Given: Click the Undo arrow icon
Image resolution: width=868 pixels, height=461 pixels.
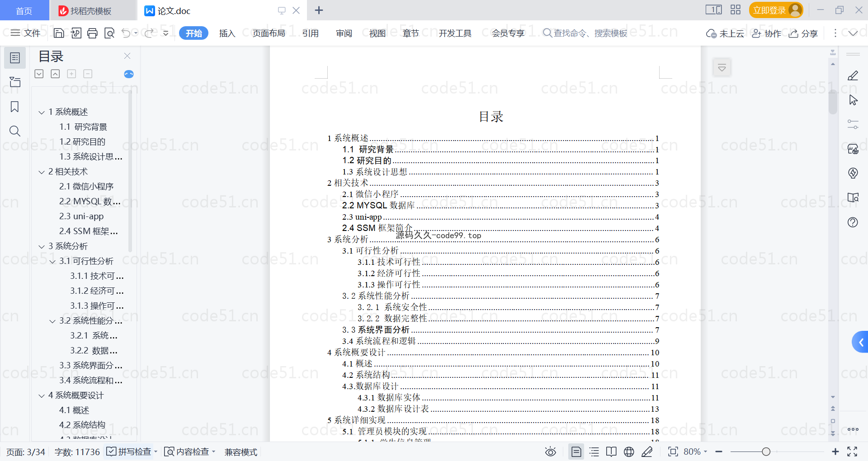Looking at the screenshot, I should click(x=126, y=33).
